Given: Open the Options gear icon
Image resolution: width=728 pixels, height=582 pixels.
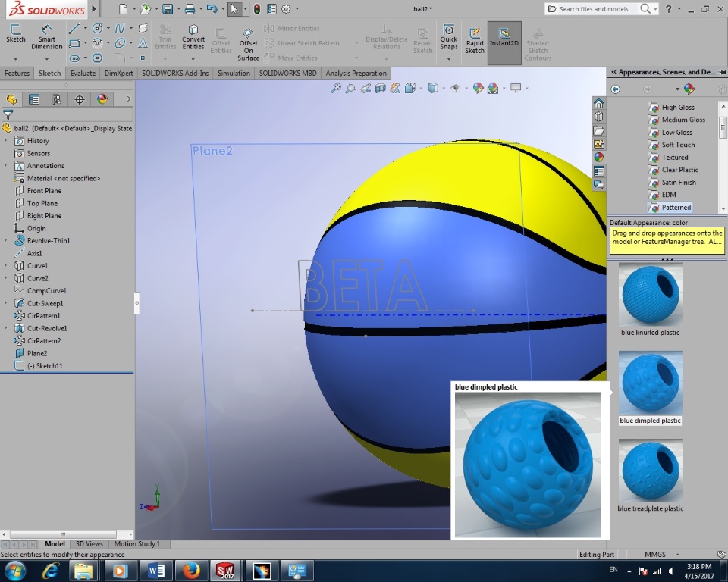Looking at the screenshot, I should click(x=286, y=9).
